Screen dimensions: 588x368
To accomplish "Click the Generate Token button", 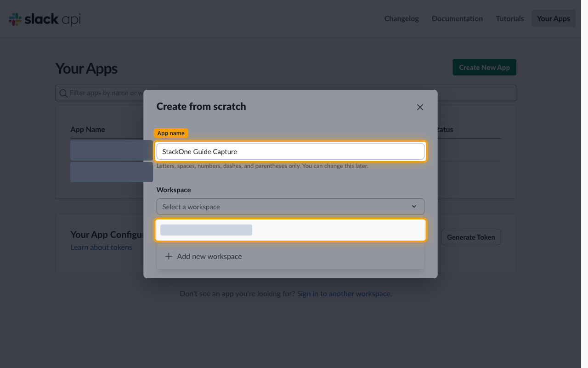I will point(471,237).
